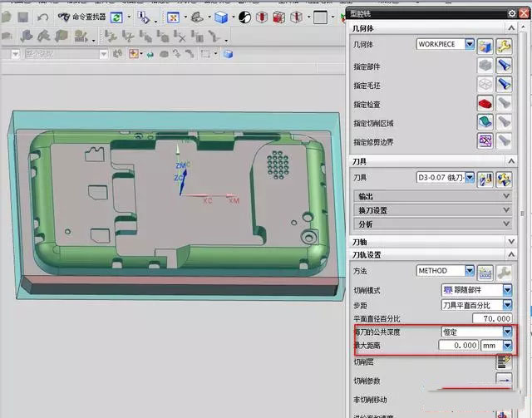Screen dimensions: 532x418
Task: Click the planar diameter percent field
Action: (x=490, y=318)
